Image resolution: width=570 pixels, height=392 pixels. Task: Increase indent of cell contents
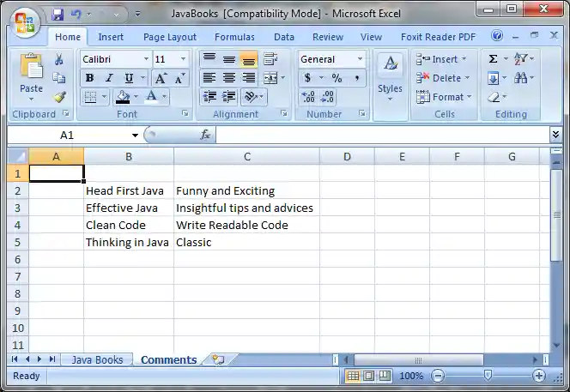229,97
